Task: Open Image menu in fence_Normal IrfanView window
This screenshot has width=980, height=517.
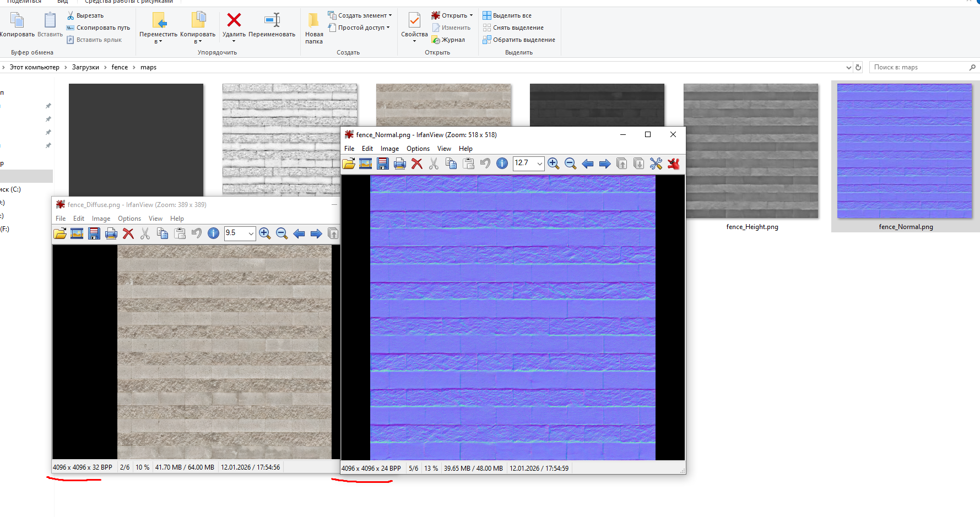Action: tap(389, 149)
